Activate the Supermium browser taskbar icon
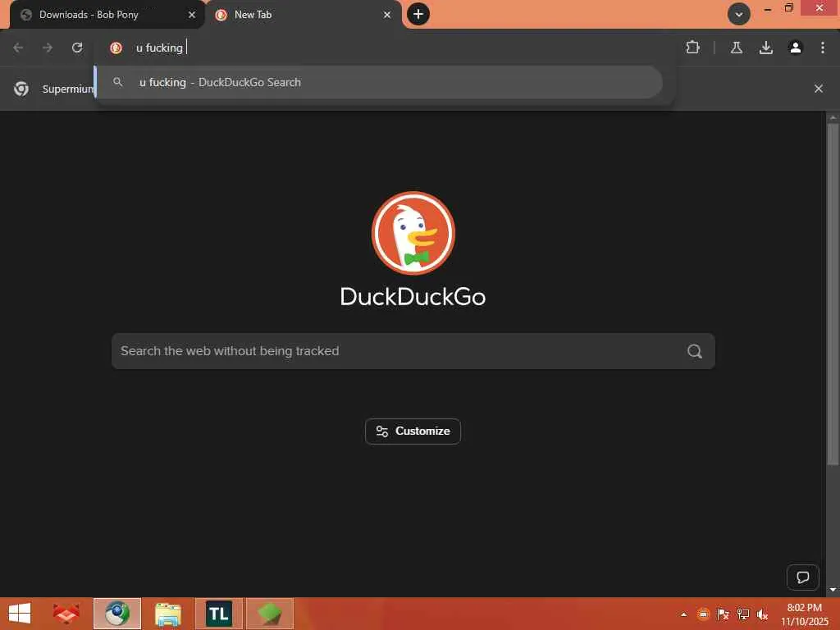The width and height of the screenshot is (840, 630). coord(117,614)
